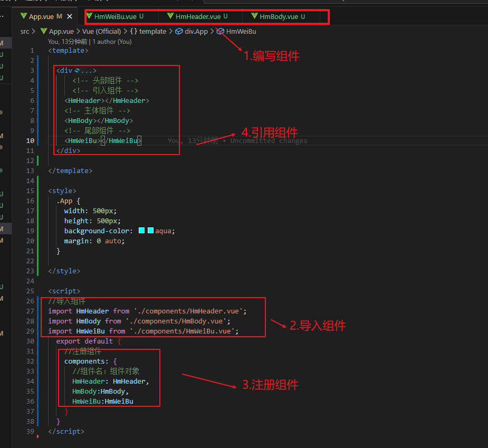Click HmBody:HmBody registration entry
488x448 pixels.
click(x=101, y=392)
